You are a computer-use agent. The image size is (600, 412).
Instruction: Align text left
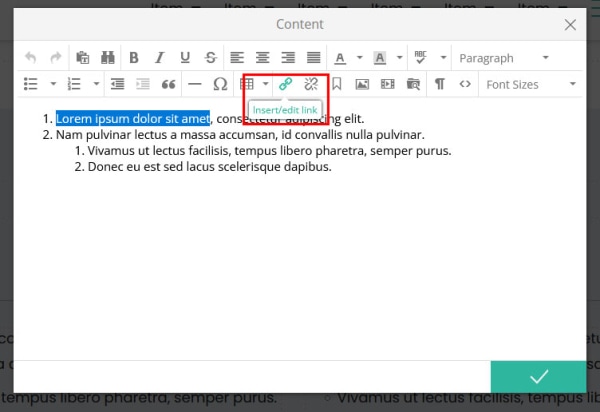[237, 58]
